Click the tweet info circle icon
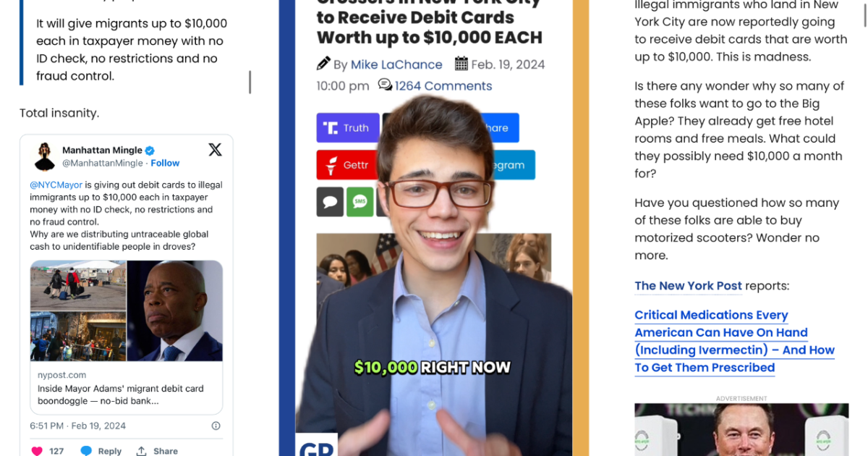Screen dimensions: 868x456 (216, 426)
